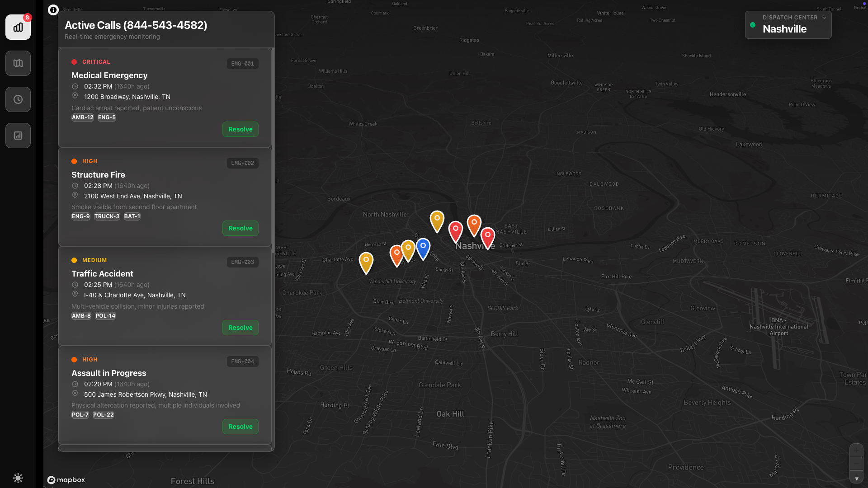Click the EMG-003 call ID badge
Viewport: 868px width, 488px height.
point(242,262)
